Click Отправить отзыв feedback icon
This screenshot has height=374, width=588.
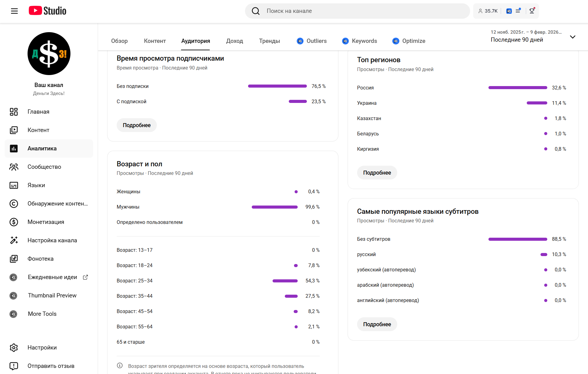pos(14,366)
